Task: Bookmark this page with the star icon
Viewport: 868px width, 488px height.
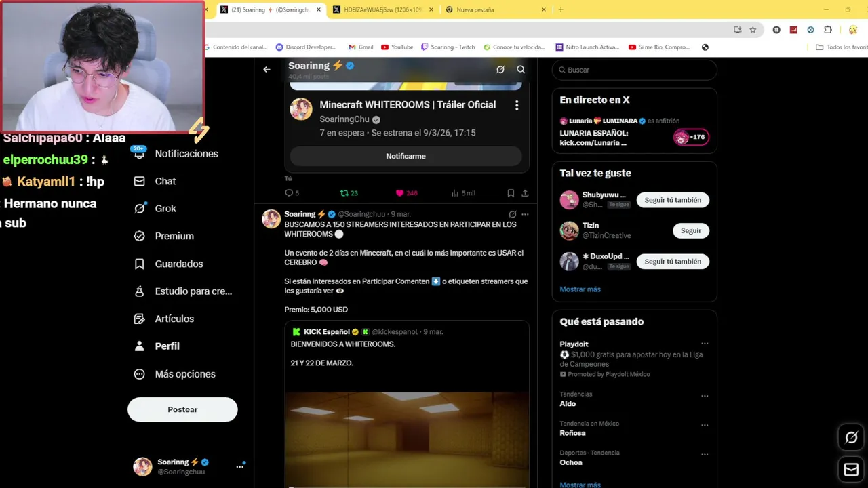Action: 753,30
